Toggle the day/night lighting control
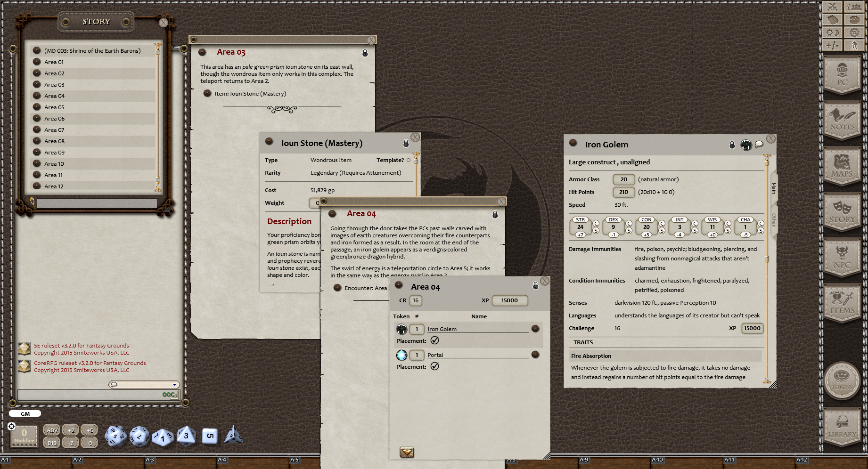Image resolution: width=868 pixels, height=469 pixels. click(x=832, y=32)
